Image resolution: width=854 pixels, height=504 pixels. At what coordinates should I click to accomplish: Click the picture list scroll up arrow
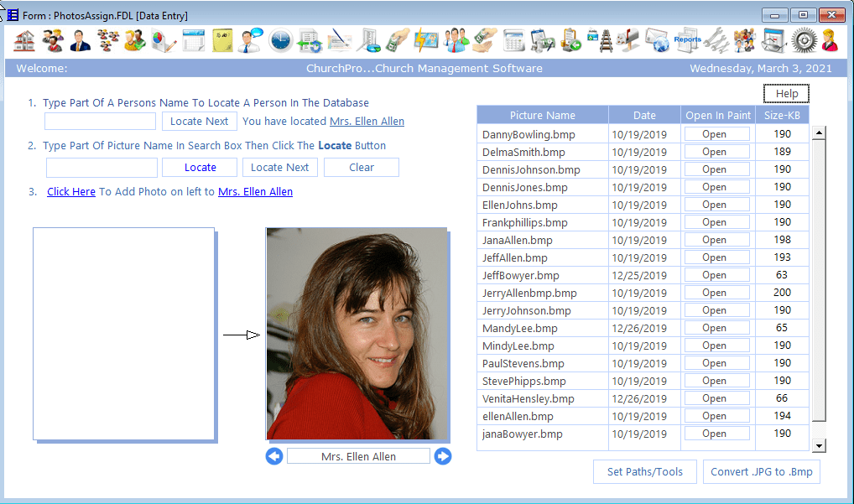coord(819,132)
